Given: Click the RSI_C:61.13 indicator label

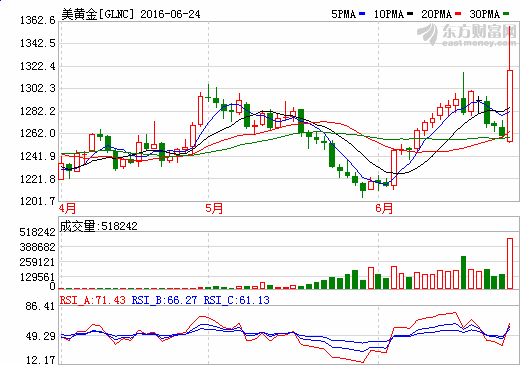Looking at the screenshot, I should pyautogui.click(x=237, y=300).
